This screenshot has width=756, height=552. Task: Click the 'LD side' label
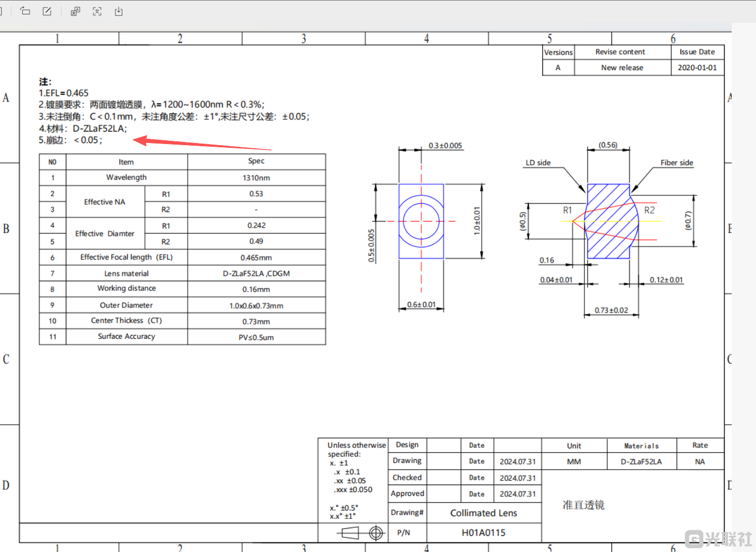[538, 163]
